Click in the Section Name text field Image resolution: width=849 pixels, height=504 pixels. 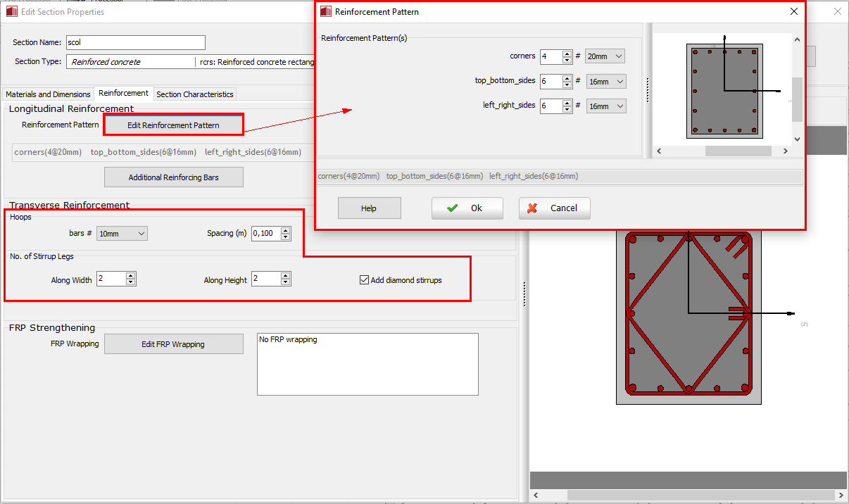coord(135,42)
